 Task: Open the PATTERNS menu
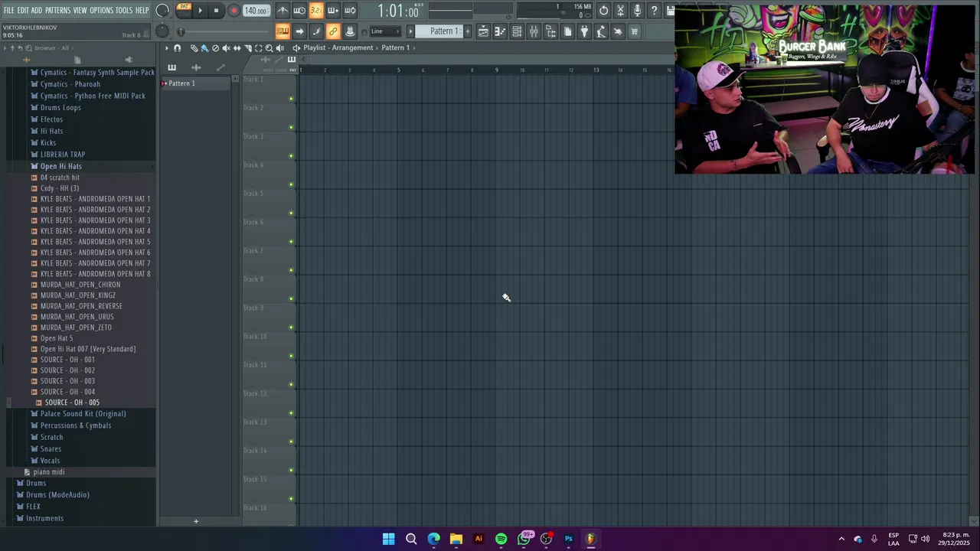click(57, 11)
